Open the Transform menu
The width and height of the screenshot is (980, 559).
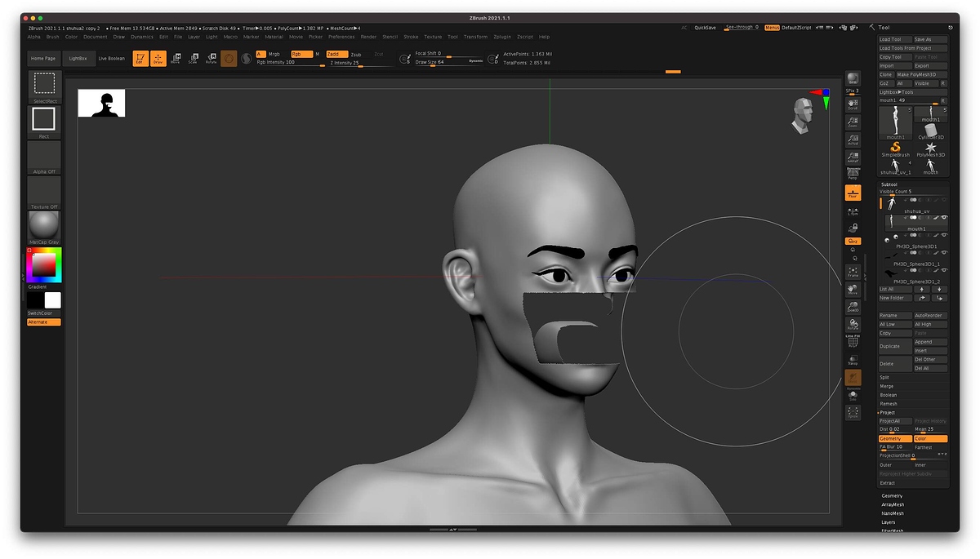tap(475, 37)
